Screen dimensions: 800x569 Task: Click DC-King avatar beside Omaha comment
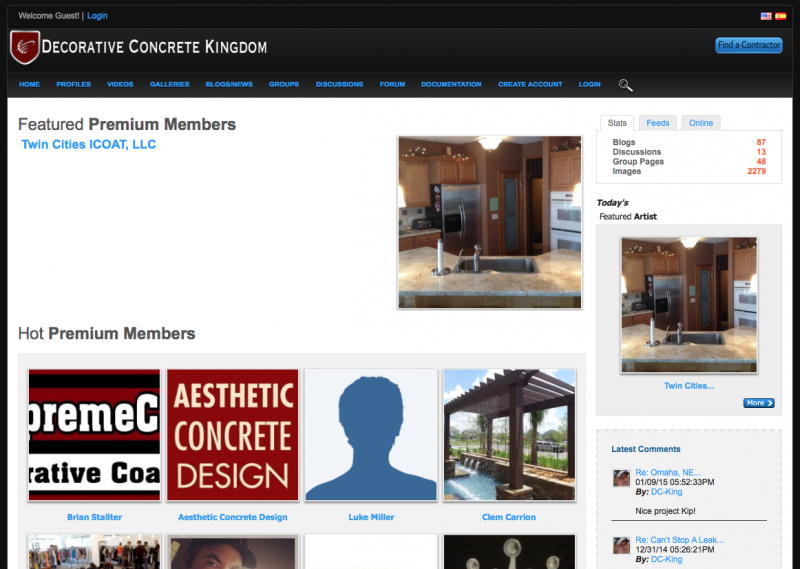[x=621, y=478]
